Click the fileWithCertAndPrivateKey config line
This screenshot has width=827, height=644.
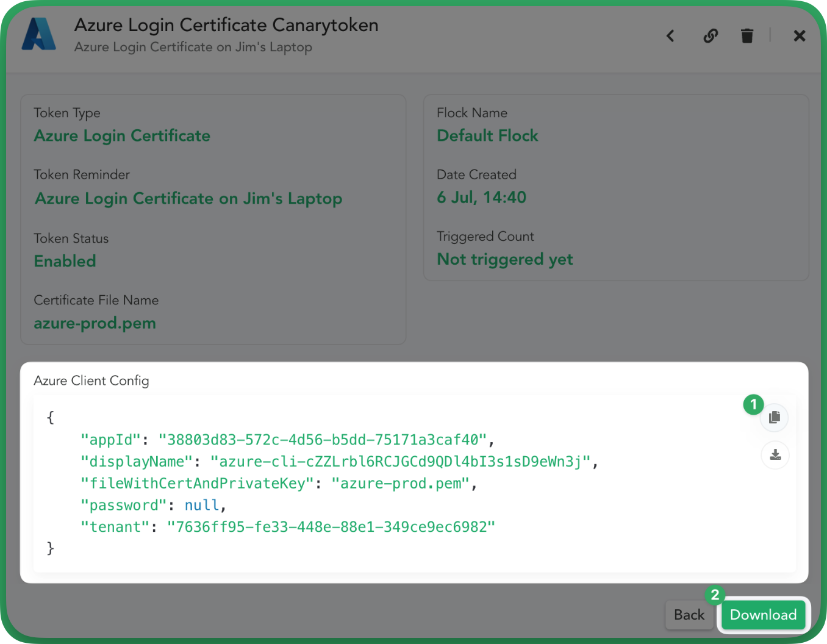pos(279,484)
